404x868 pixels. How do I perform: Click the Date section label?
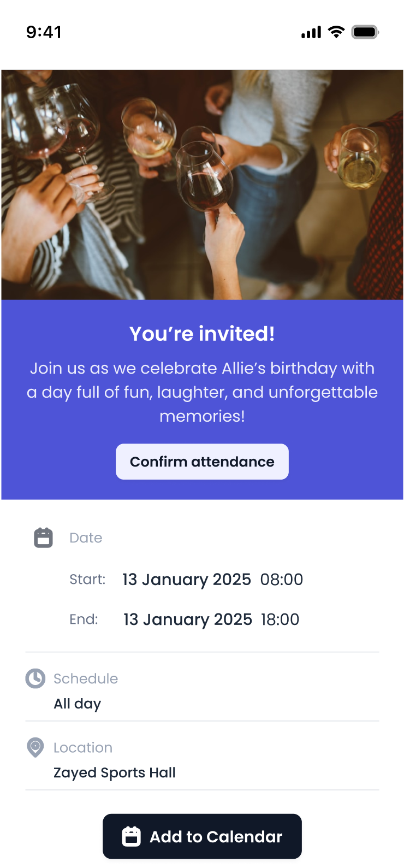click(x=86, y=538)
